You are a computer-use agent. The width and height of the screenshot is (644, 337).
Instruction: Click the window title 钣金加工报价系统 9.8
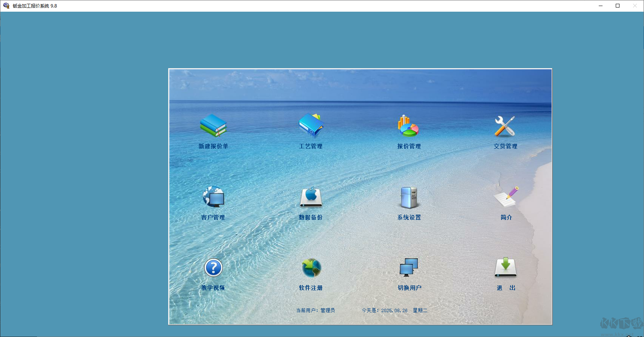click(x=35, y=6)
